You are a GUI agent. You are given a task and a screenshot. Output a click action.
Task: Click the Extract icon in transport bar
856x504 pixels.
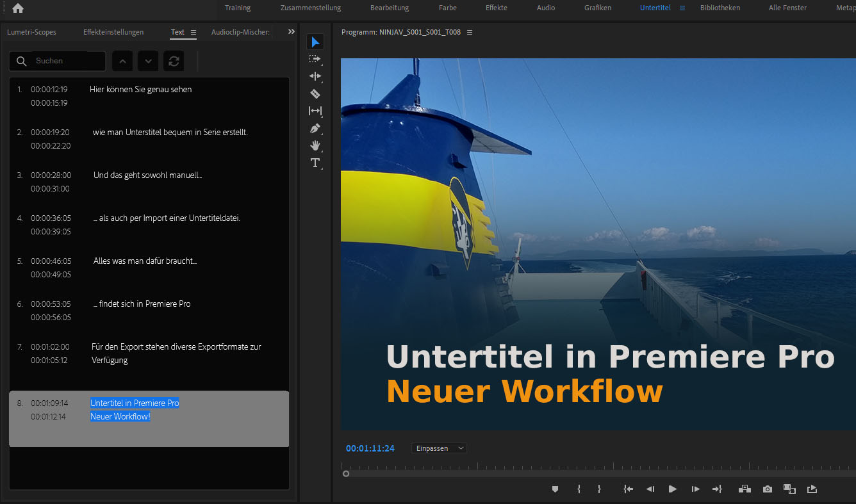click(x=812, y=489)
